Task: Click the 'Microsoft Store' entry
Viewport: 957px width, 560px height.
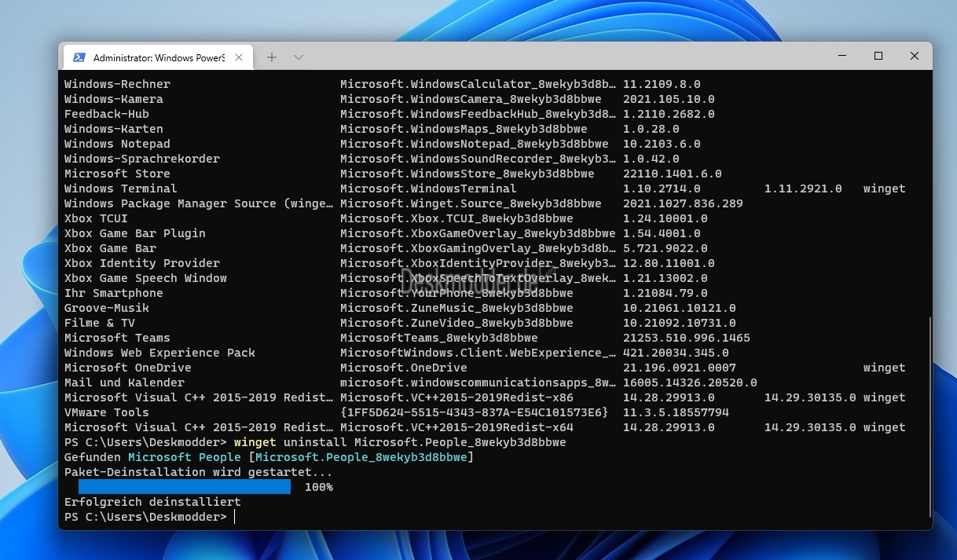Action: pyautogui.click(x=117, y=174)
